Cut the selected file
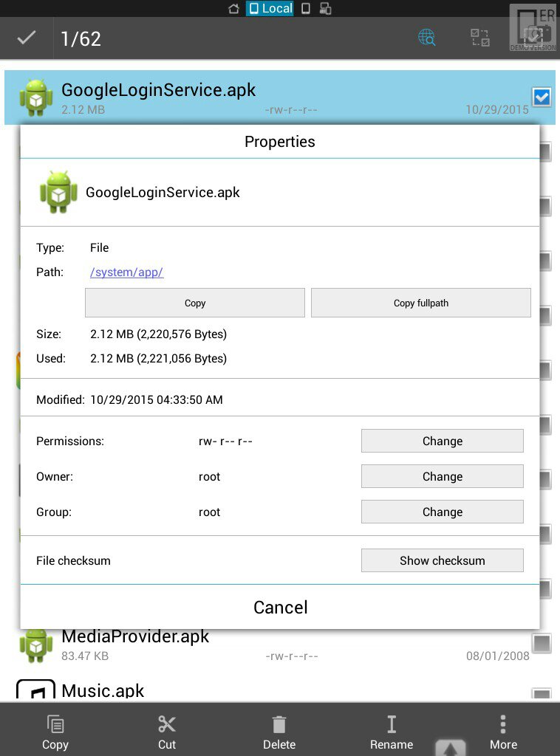 167,732
